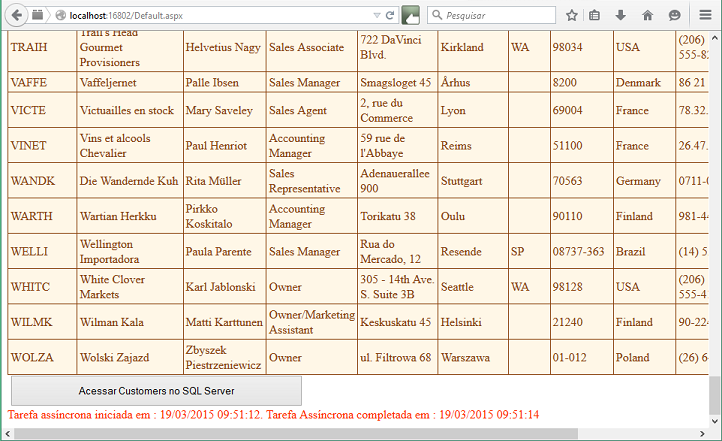This screenshot has height=441, width=722.
Task: Click Acessar Customers no SQL Server button
Action: [x=156, y=391]
